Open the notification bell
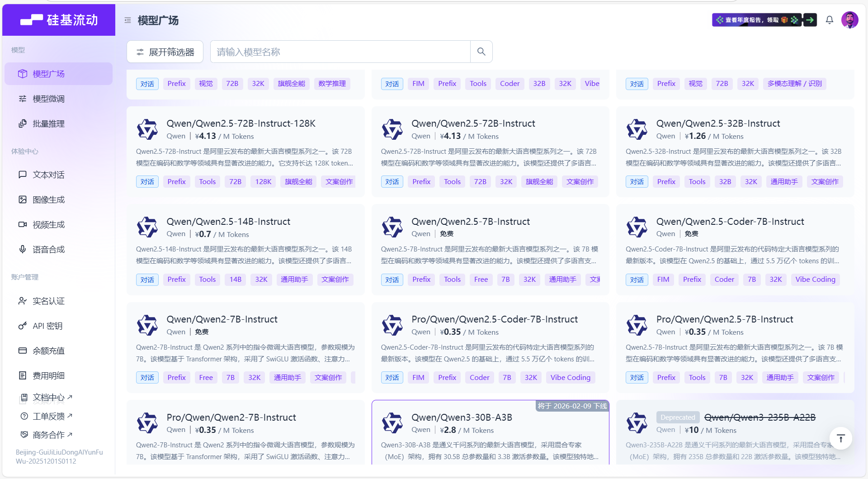 (x=829, y=20)
